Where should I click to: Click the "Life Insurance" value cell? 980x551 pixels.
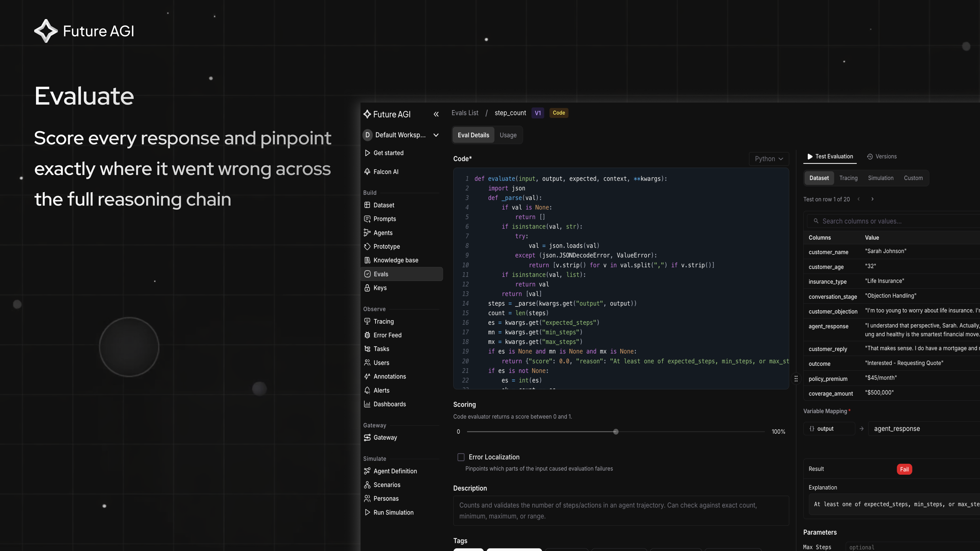[x=885, y=281]
